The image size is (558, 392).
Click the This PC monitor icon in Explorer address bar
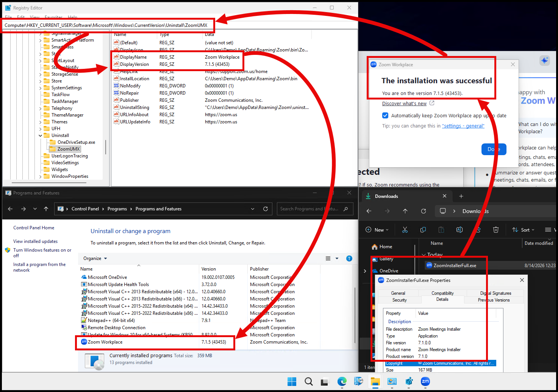[442, 211]
